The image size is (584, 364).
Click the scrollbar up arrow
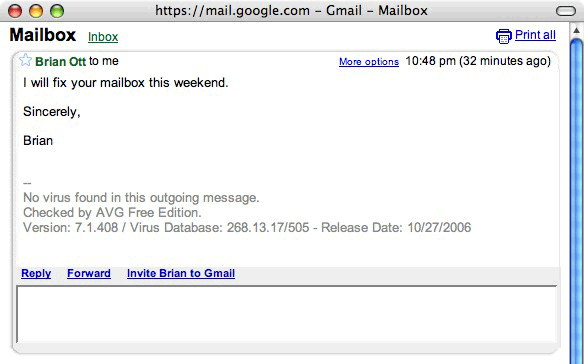pos(576,30)
